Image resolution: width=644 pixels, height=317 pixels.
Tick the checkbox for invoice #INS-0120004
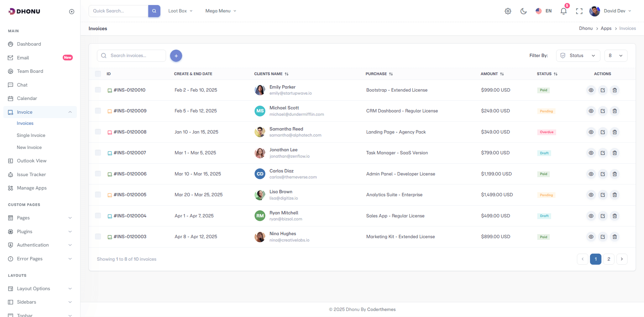tap(98, 216)
